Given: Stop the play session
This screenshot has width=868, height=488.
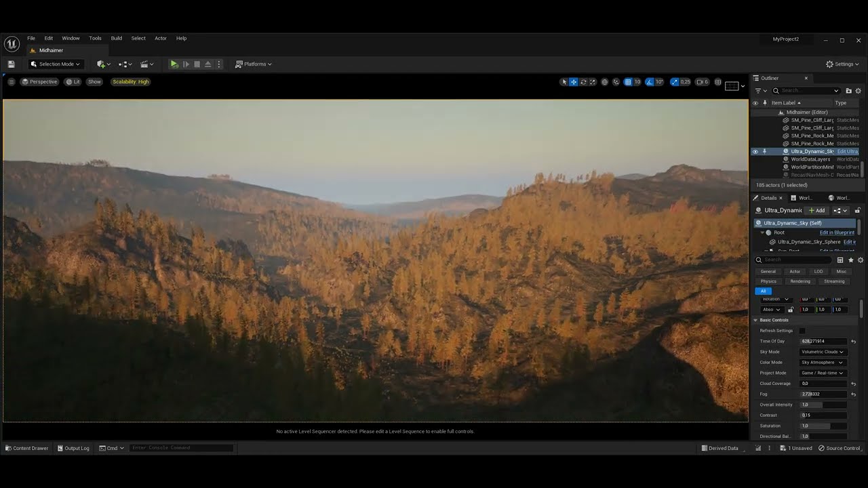Looking at the screenshot, I should (197, 64).
